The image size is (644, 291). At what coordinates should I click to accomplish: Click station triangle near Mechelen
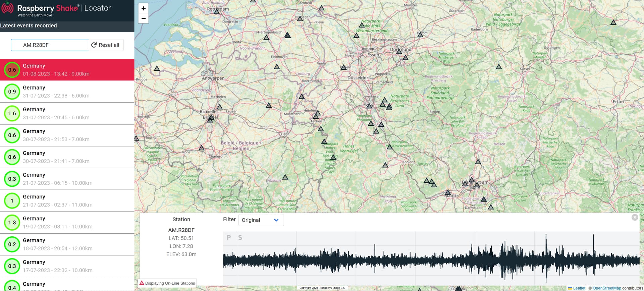coord(219,107)
